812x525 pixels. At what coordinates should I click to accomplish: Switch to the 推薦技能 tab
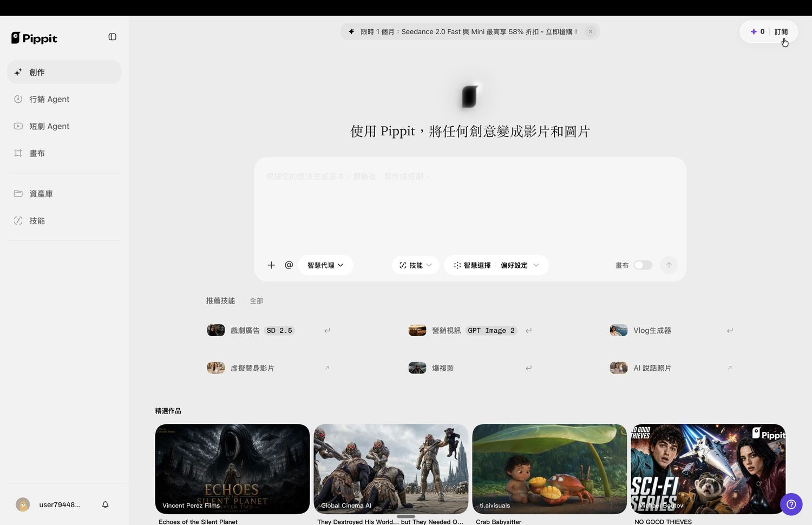tap(220, 301)
